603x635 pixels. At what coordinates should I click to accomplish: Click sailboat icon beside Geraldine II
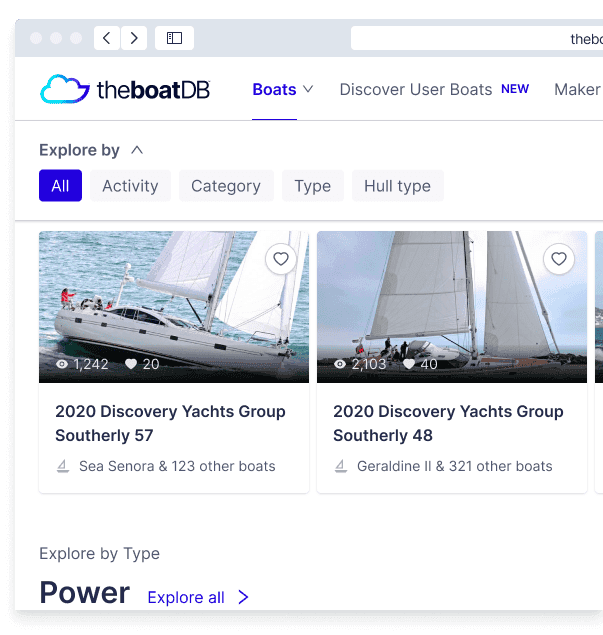tap(341, 467)
